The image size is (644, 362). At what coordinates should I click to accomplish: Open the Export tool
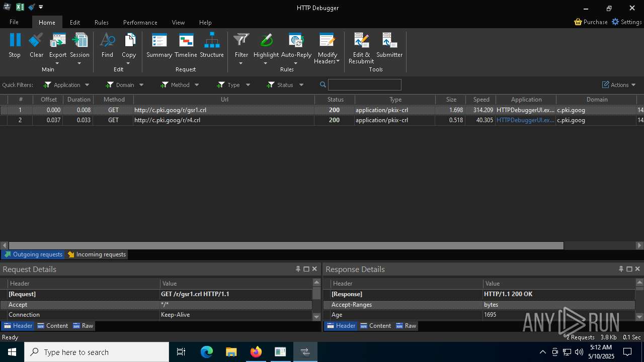coord(58,45)
